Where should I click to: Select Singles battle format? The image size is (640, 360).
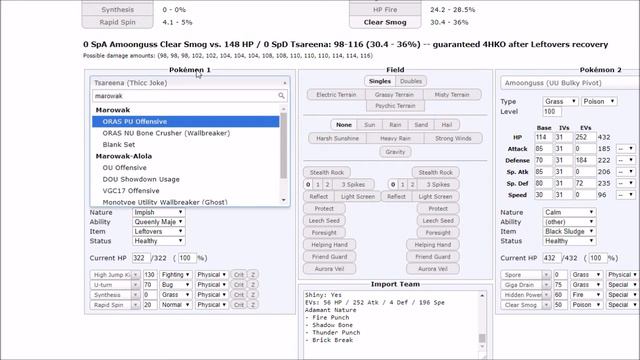380,81
